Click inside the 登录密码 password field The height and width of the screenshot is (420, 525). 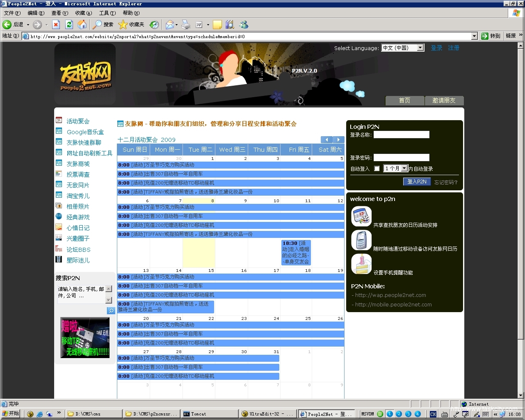(401, 157)
